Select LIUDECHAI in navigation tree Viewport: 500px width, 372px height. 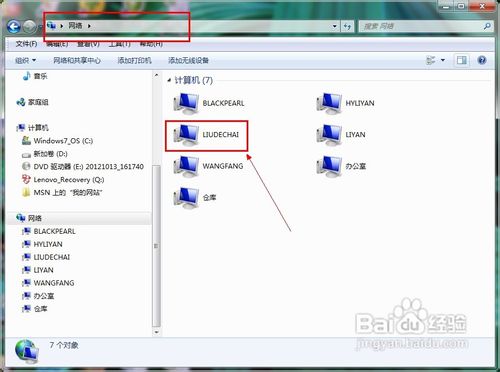(x=46, y=257)
